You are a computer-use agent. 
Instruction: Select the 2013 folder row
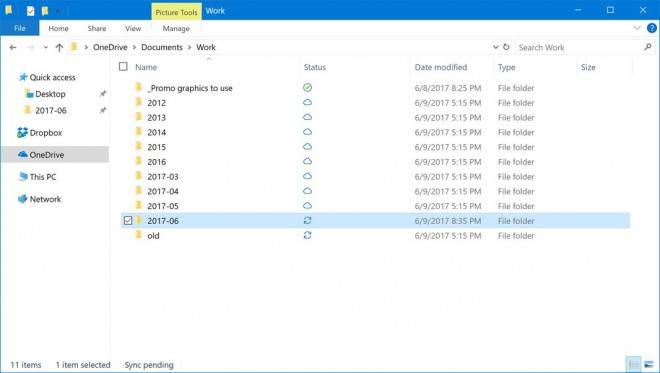[x=375, y=117]
